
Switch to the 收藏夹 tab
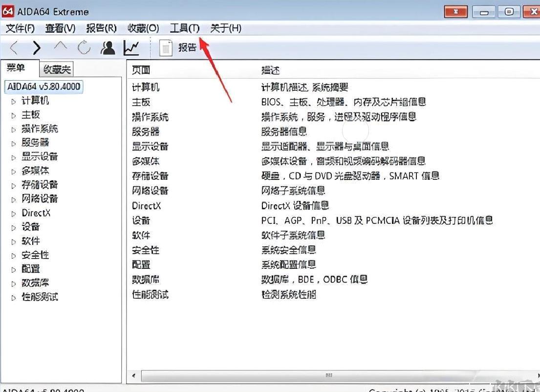pos(57,69)
